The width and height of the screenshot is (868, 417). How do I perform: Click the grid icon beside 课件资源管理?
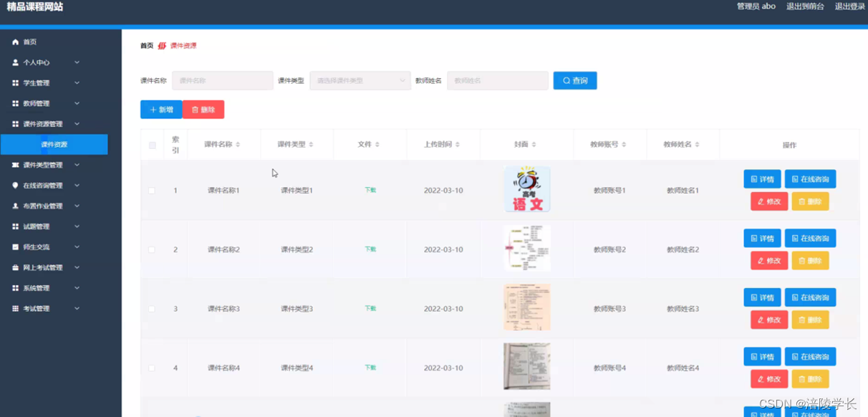click(x=16, y=124)
